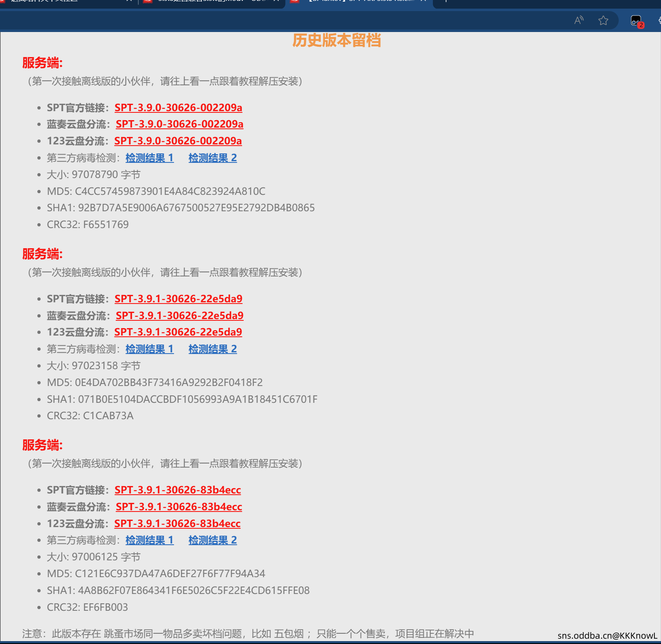Open 检测结果 2 under version 3.9.1-83b4ecc
The height and width of the screenshot is (644, 661).
[213, 541]
